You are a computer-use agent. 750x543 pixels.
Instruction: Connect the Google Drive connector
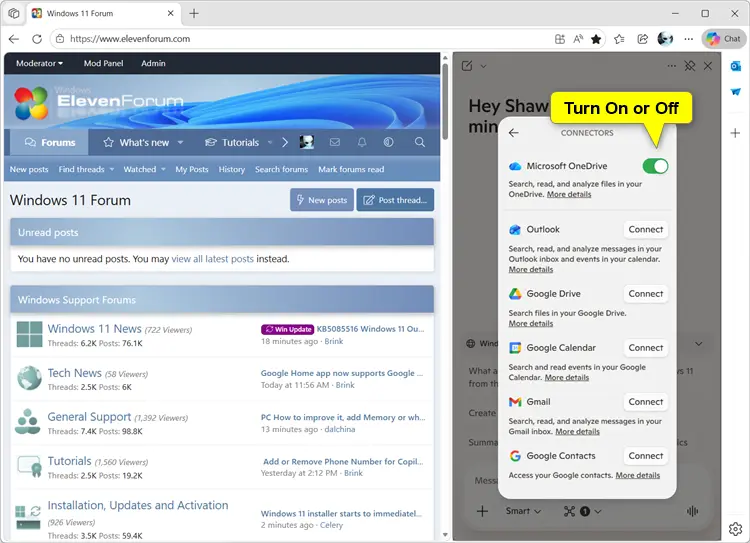click(x=645, y=294)
